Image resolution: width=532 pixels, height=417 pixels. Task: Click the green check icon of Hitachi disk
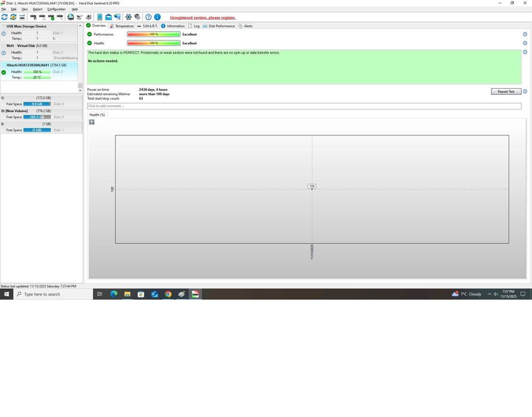point(4,72)
